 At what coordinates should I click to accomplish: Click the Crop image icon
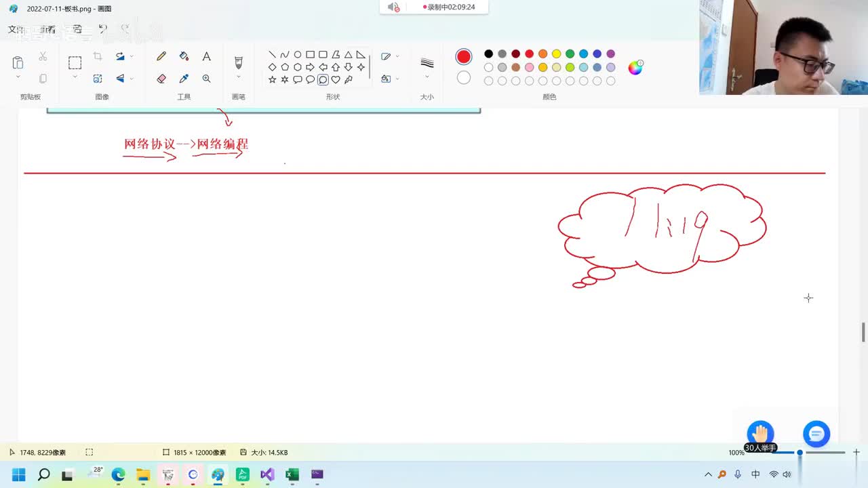[x=98, y=56]
